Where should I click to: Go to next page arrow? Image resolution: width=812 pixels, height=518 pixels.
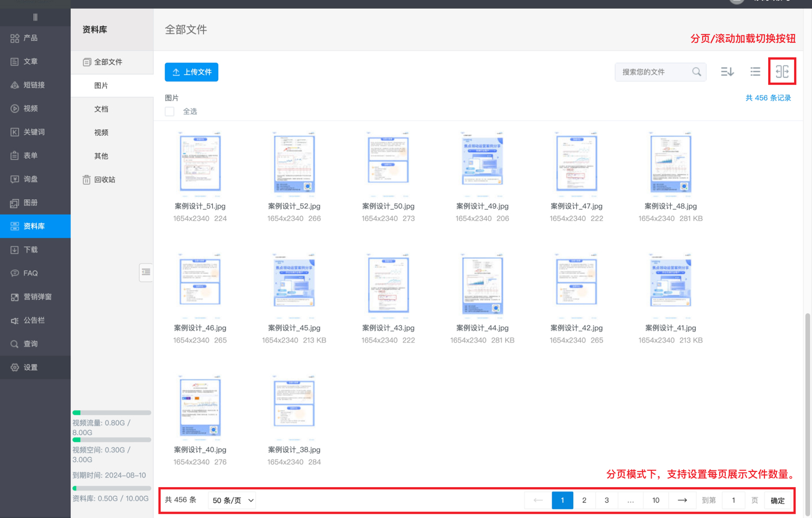pos(682,500)
